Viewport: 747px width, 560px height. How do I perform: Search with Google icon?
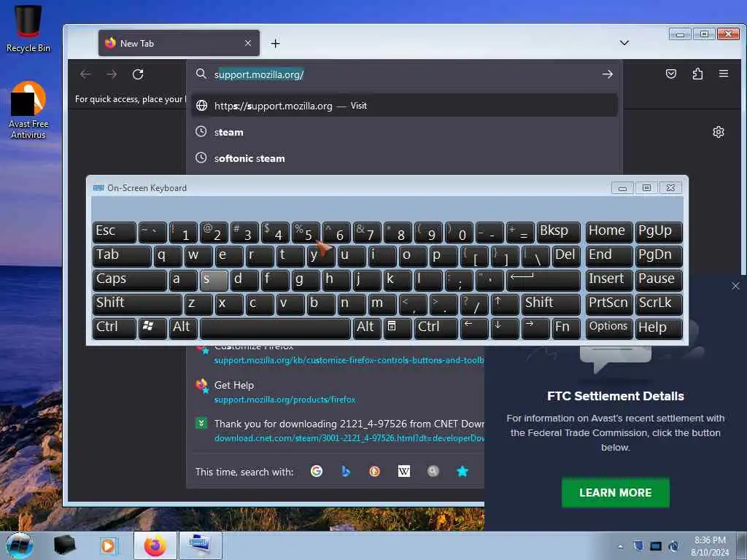[x=317, y=471]
